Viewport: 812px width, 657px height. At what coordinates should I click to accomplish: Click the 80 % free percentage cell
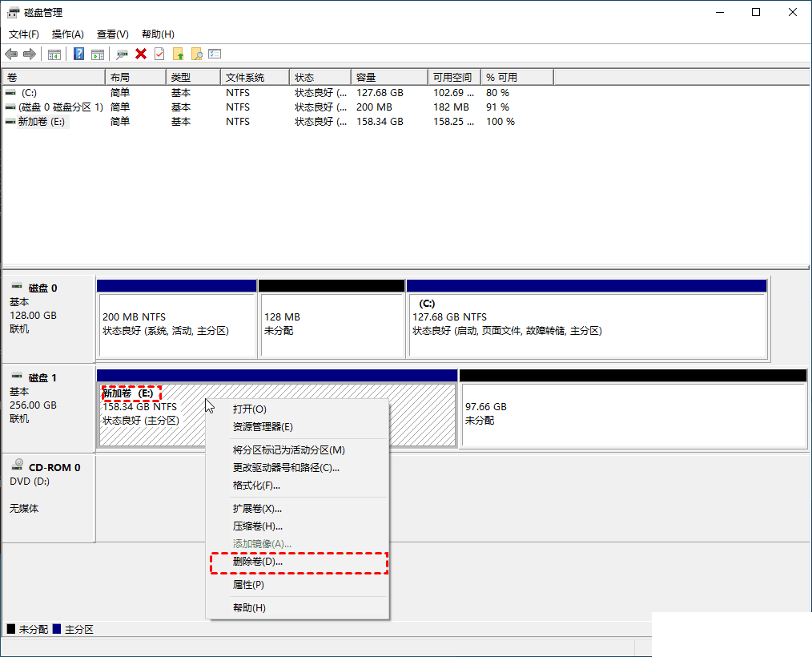(x=497, y=93)
